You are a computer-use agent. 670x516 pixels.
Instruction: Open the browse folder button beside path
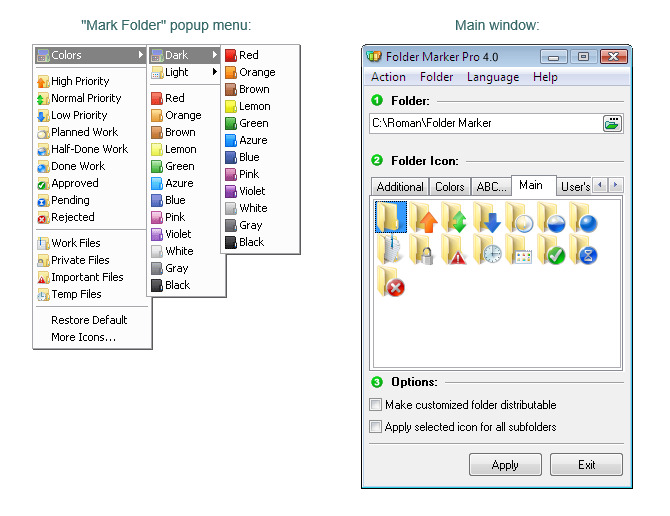[x=612, y=123]
